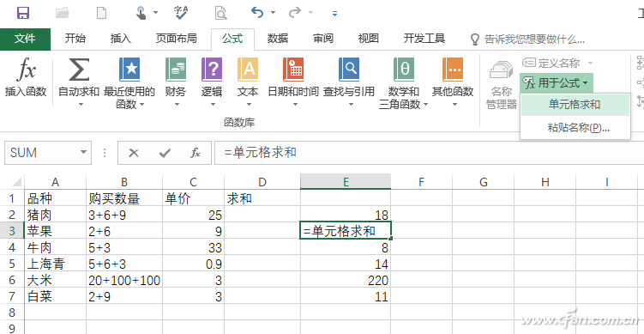Select column A header
Viewport: 644px width, 334px height.
pyautogui.click(x=56, y=182)
